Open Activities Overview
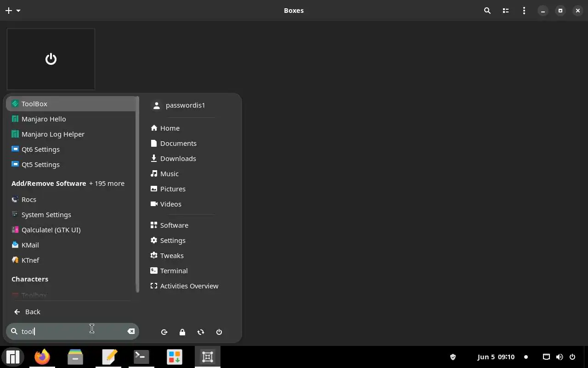 [x=184, y=286]
